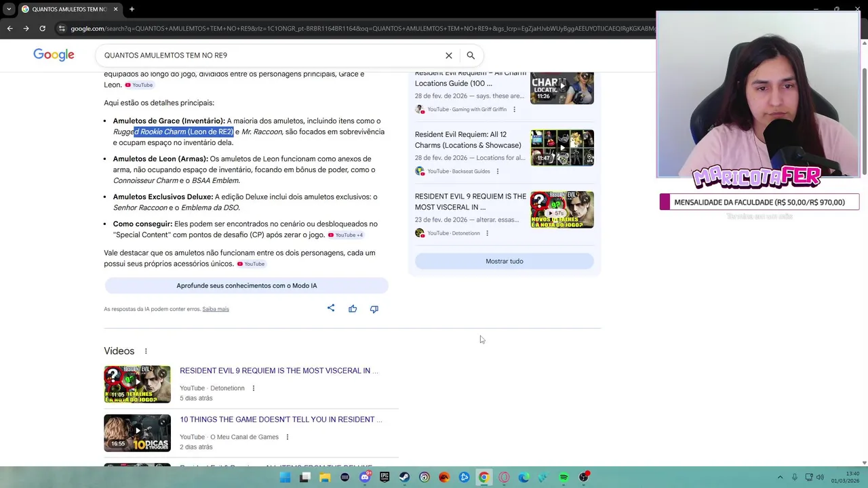Click the site information icon in address bar
The image size is (868, 488).
click(62, 28)
